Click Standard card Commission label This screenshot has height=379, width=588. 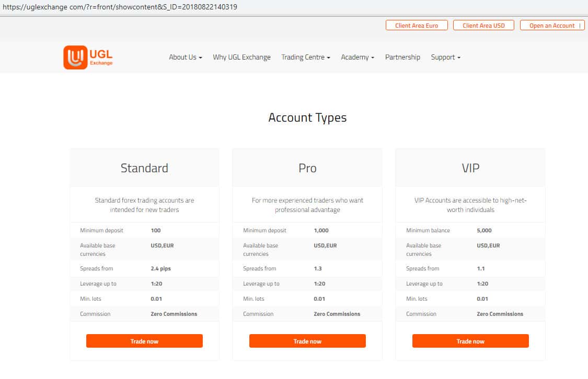(x=95, y=314)
